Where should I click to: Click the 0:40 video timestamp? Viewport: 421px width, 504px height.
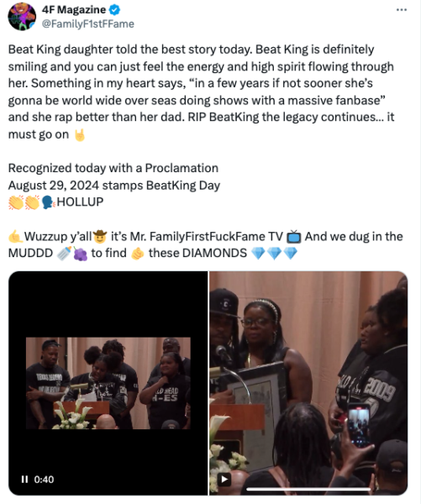click(44, 480)
